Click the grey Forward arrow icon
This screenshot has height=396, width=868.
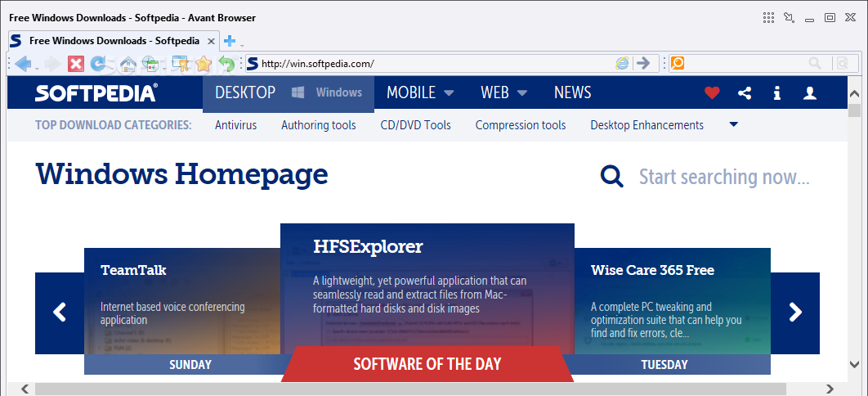click(x=53, y=64)
